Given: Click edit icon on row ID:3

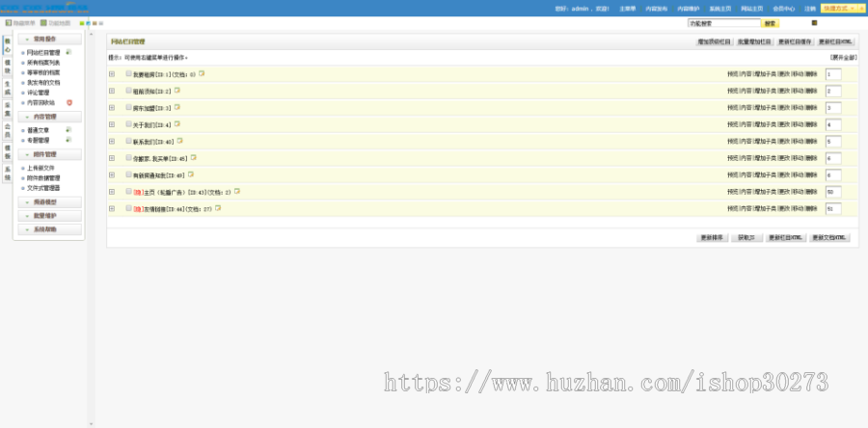Looking at the screenshot, I should tap(177, 107).
